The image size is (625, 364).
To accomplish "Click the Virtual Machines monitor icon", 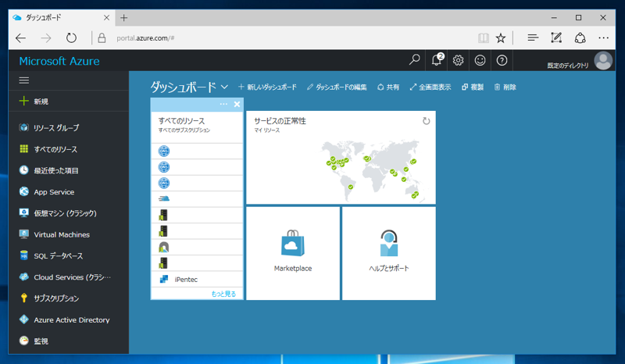I will [24, 234].
